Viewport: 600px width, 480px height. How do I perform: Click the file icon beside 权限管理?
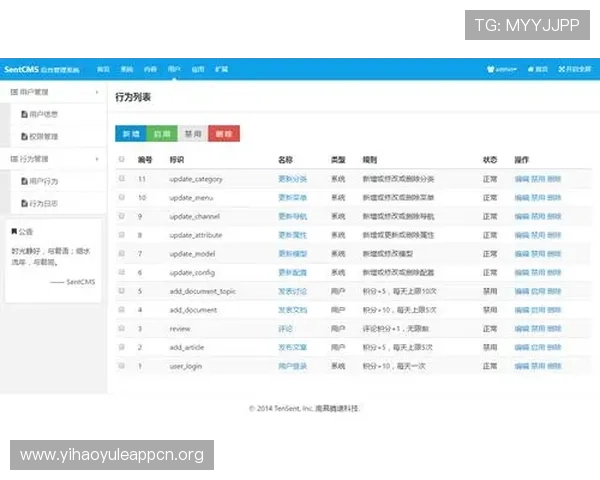click(x=24, y=136)
